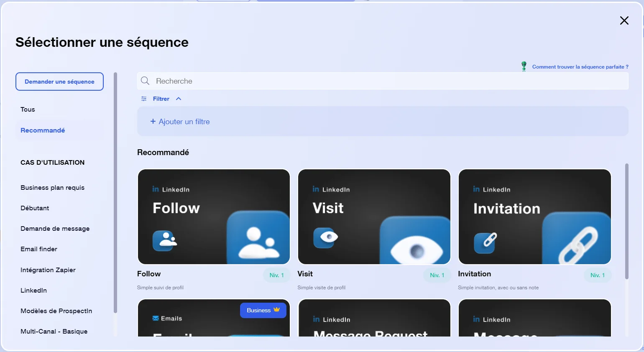Image resolution: width=644 pixels, height=352 pixels.
Task: Click 'Simple visite de profil' description
Action: (321, 288)
